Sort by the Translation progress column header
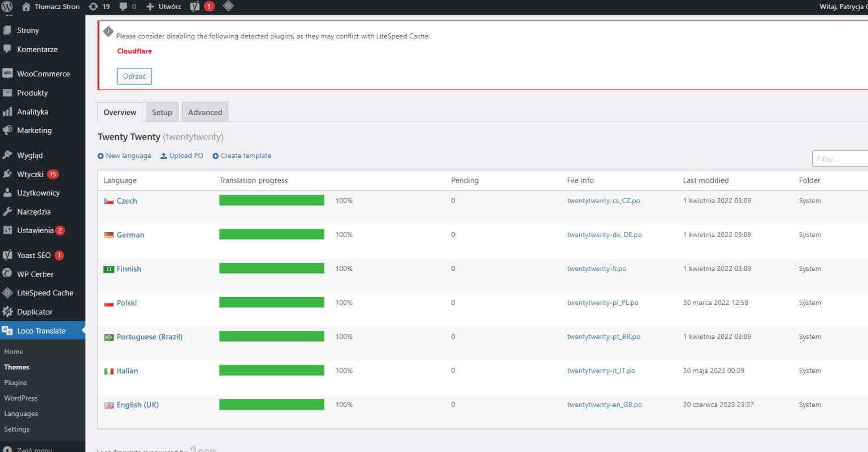This screenshot has height=452, width=868. coord(253,180)
